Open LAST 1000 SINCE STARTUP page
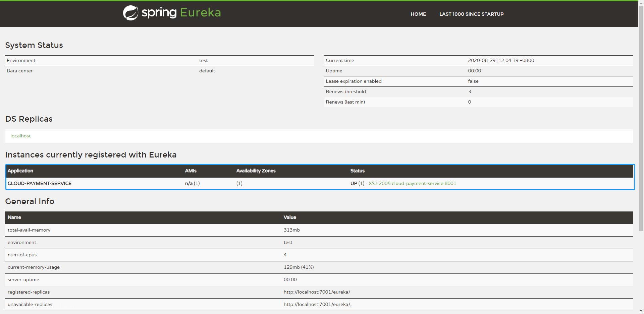This screenshot has width=644, height=314. (471, 14)
